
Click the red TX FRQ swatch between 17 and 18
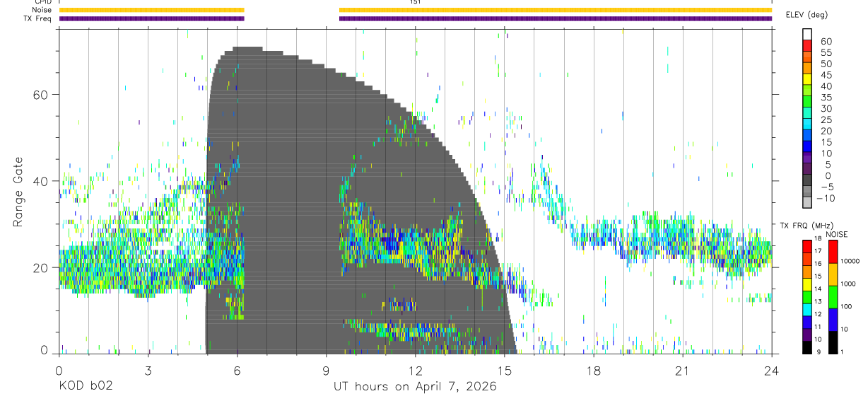click(807, 247)
